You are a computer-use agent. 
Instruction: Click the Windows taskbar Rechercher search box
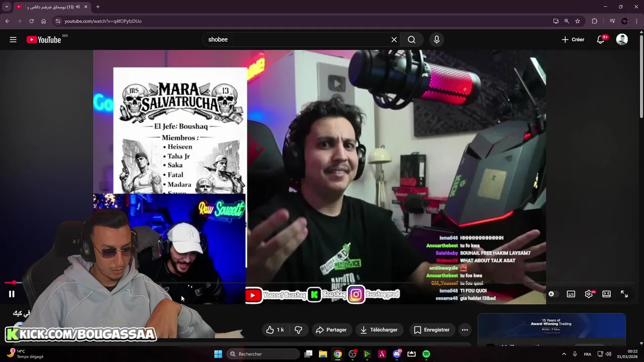click(263, 354)
